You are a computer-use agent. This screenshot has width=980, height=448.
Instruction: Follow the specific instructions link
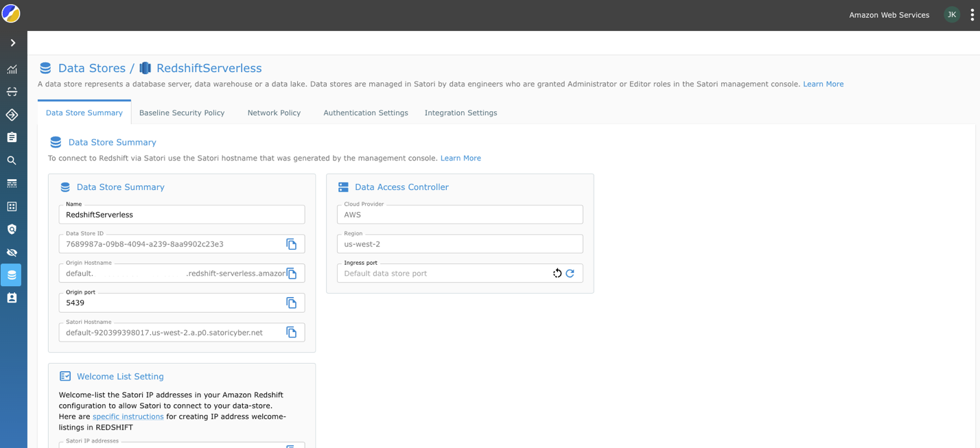[x=128, y=416]
